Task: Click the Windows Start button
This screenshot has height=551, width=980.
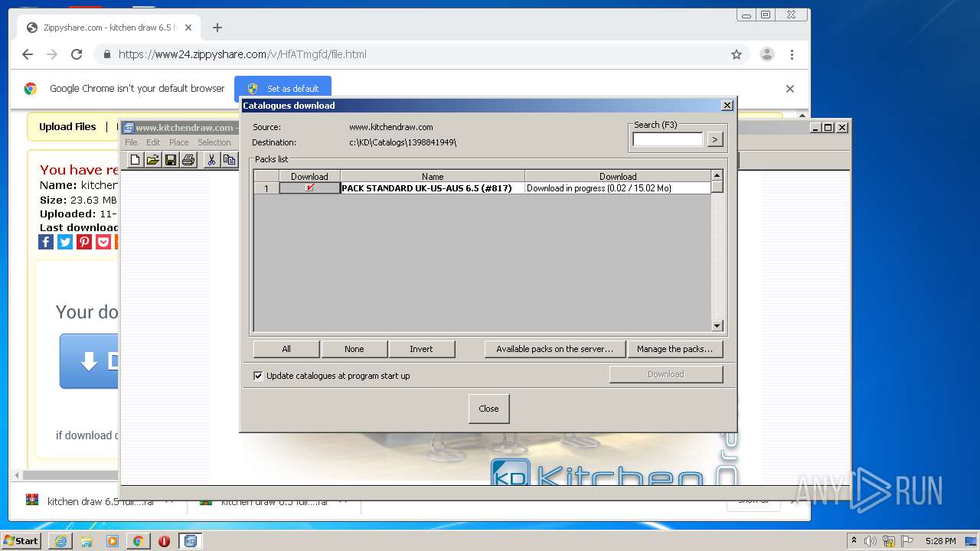Action: pos(21,541)
